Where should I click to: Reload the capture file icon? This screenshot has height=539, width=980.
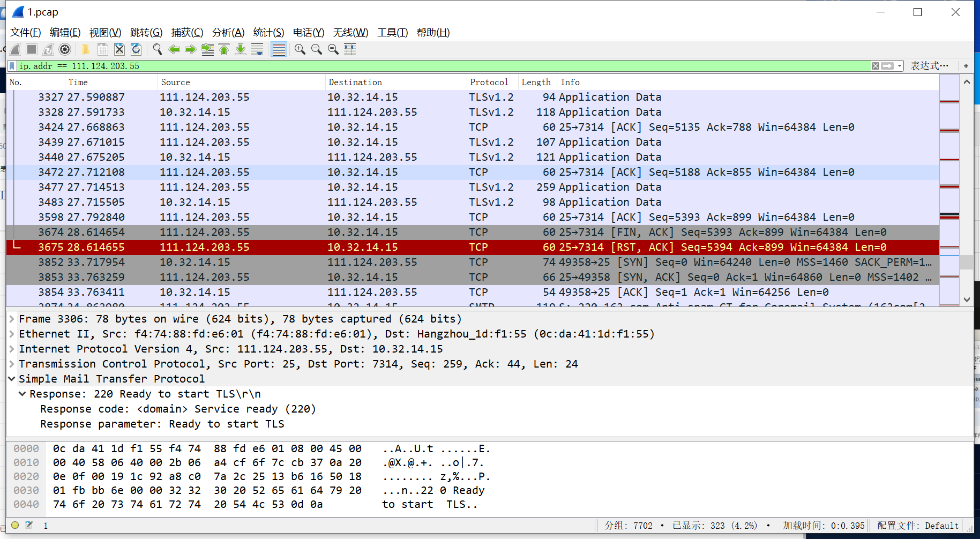point(137,49)
